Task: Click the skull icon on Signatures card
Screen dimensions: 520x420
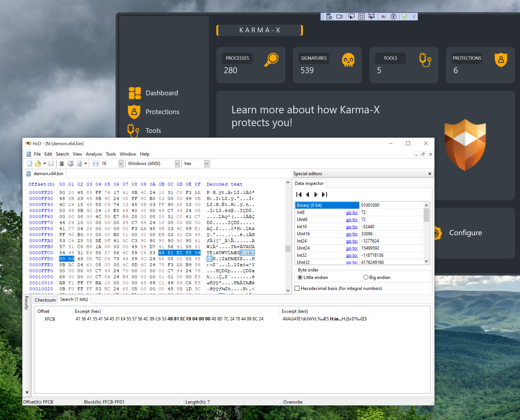Action: tap(348, 60)
